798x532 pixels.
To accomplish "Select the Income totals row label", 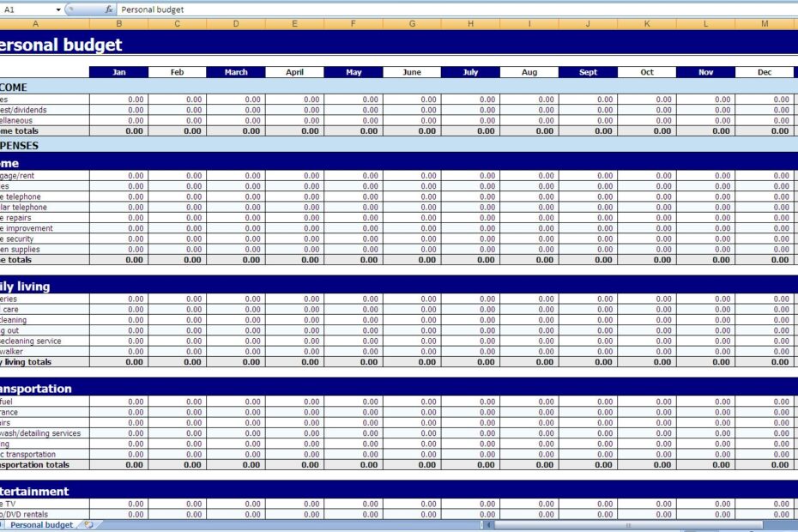I will 19,131.
